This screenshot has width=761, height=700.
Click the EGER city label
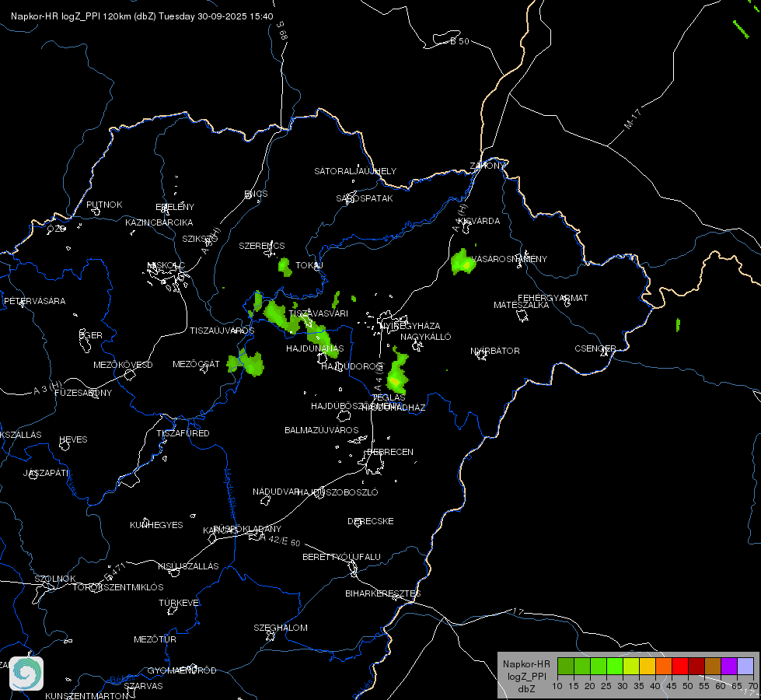click(x=91, y=335)
